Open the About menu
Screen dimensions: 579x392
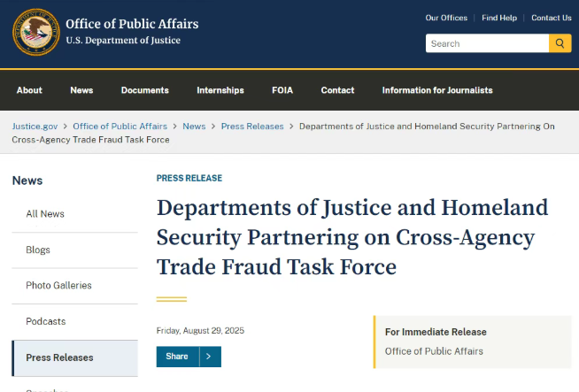(x=29, y=90)
